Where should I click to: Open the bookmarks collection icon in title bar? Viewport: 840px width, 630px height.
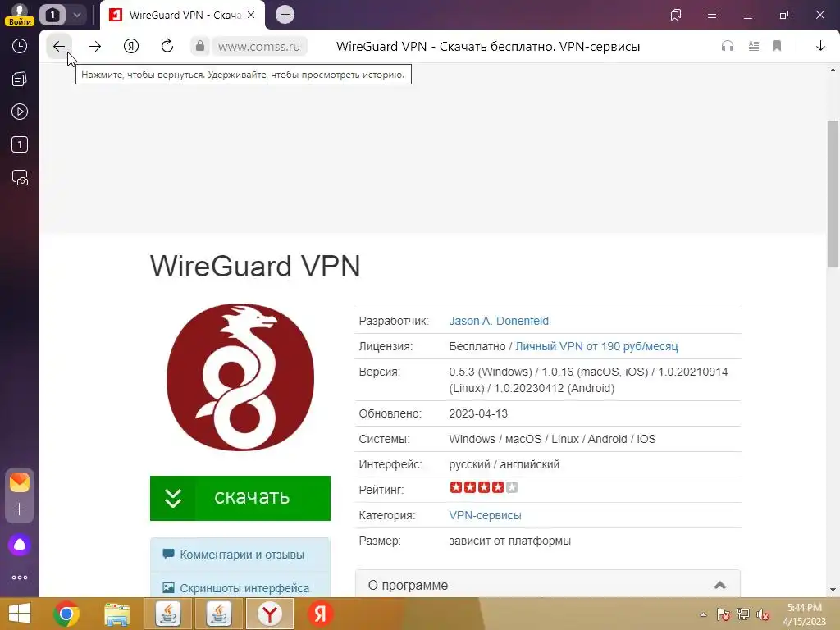pyautogui.click(x=676, y=15)
